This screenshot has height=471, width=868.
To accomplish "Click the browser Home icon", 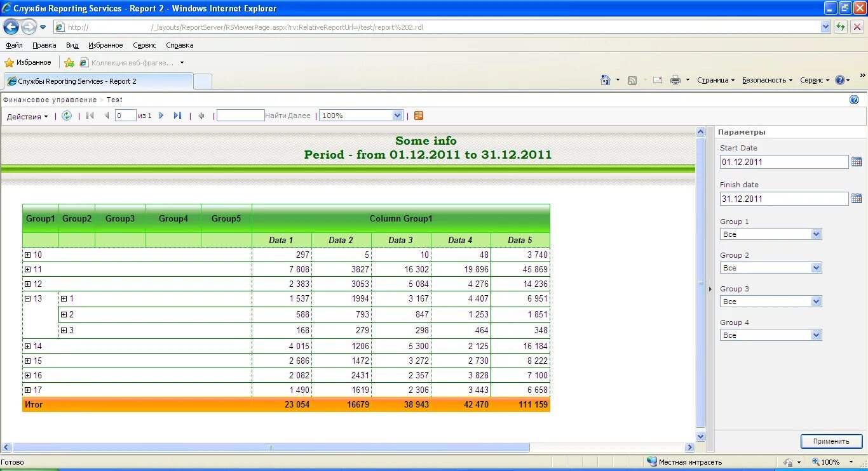I will point(606,80).
